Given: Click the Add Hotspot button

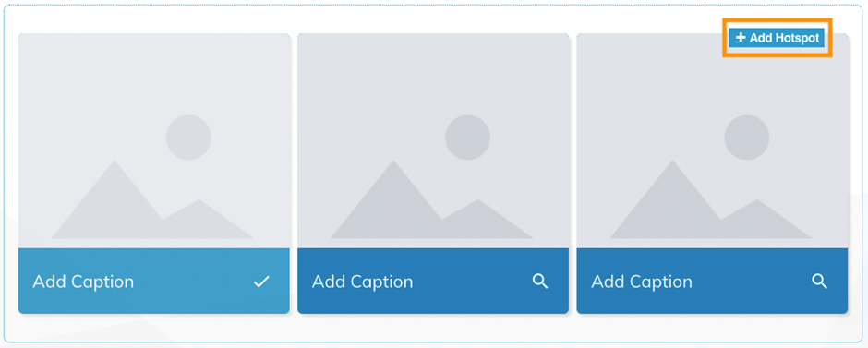Looking at the screenshot, I should 776,38.
